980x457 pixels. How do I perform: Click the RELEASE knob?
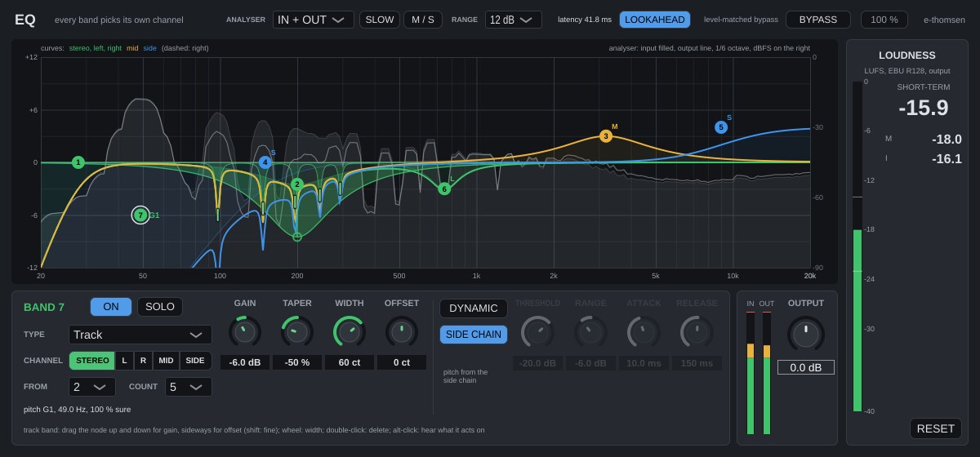coord(697,331)
